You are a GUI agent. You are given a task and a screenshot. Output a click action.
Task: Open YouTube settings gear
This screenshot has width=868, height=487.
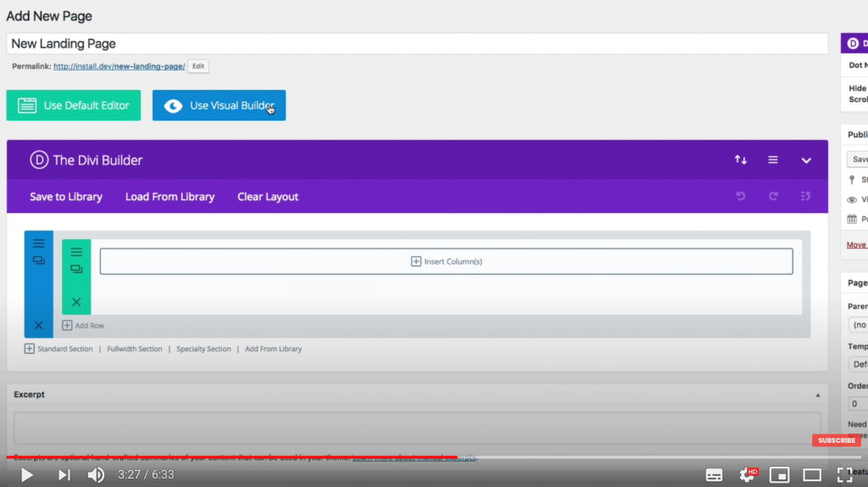tap(747, 475)
